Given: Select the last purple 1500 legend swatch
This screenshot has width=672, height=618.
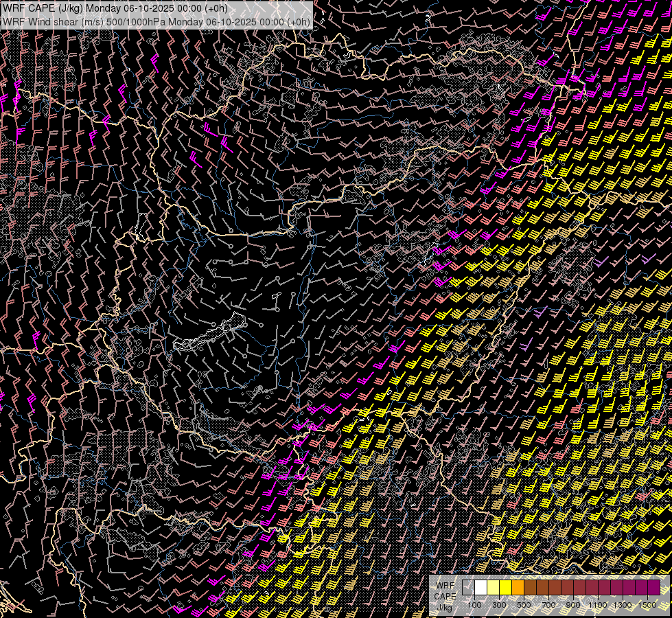Looking at the screenshot, I should coord(653,587).
